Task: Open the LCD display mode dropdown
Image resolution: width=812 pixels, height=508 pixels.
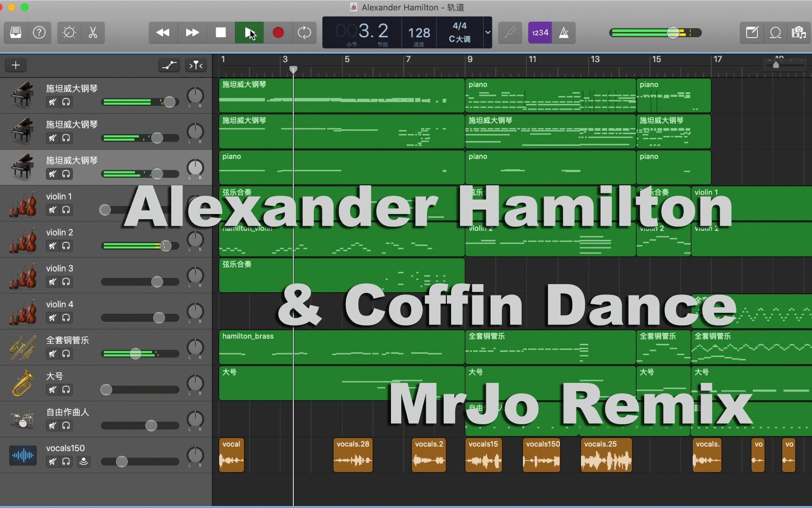Action: [x=488, y=32]
